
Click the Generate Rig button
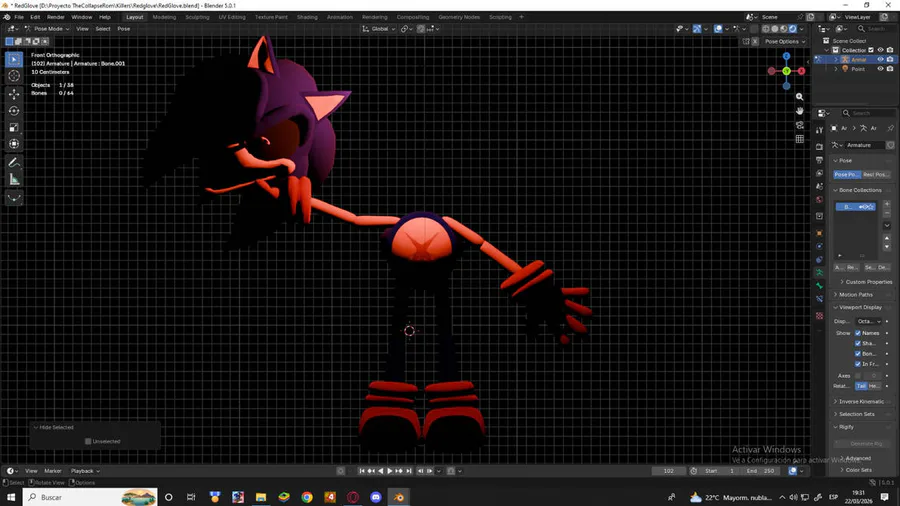(863, 443)
